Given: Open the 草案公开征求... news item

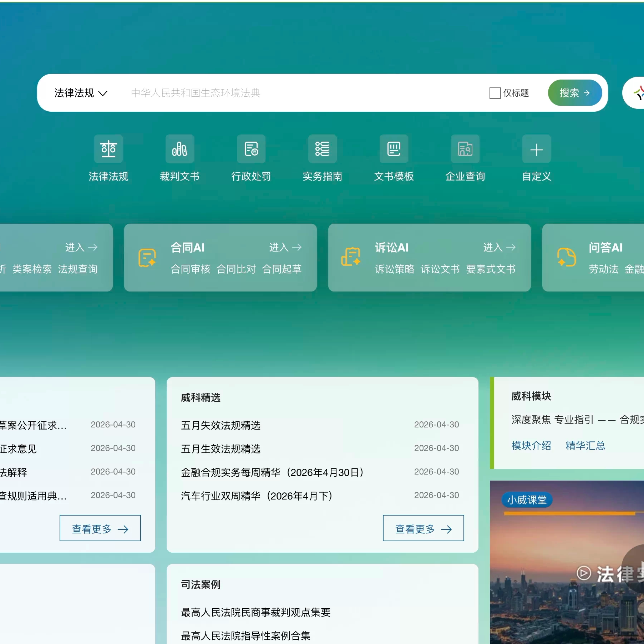Looking at the screenshot, I should 33,425.
